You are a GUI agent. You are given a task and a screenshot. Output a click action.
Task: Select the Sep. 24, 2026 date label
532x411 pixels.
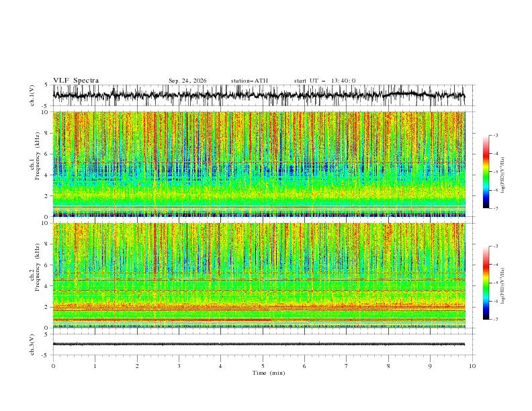click(x=187, y=81)
